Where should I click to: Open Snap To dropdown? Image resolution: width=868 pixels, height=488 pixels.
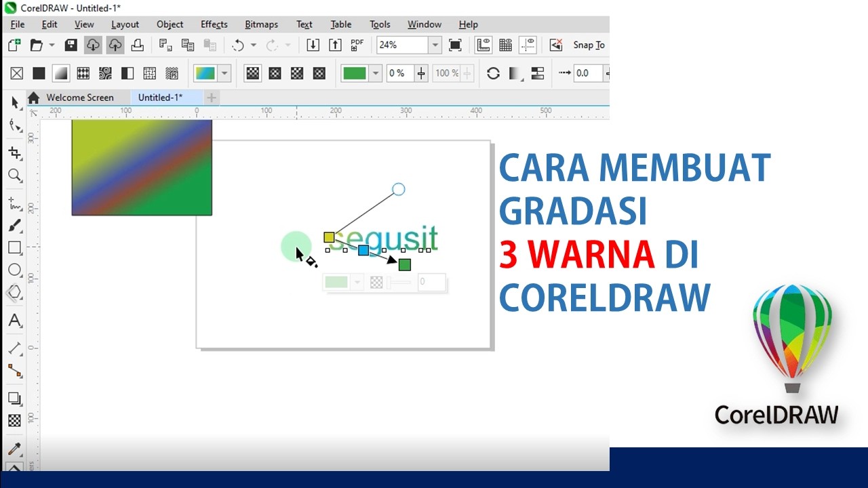[589, 45]
